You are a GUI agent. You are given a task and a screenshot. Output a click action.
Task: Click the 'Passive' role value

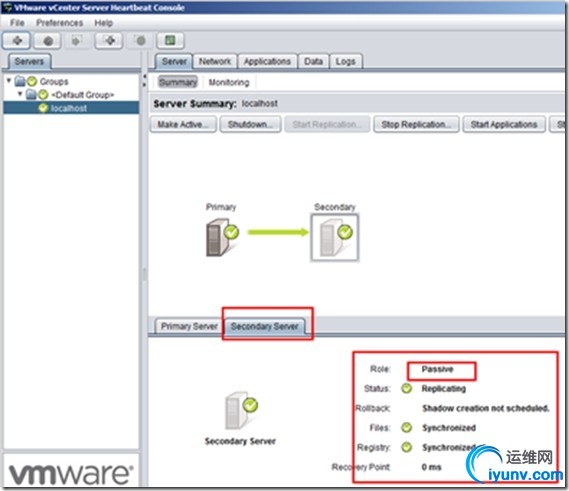click(437, 369)
